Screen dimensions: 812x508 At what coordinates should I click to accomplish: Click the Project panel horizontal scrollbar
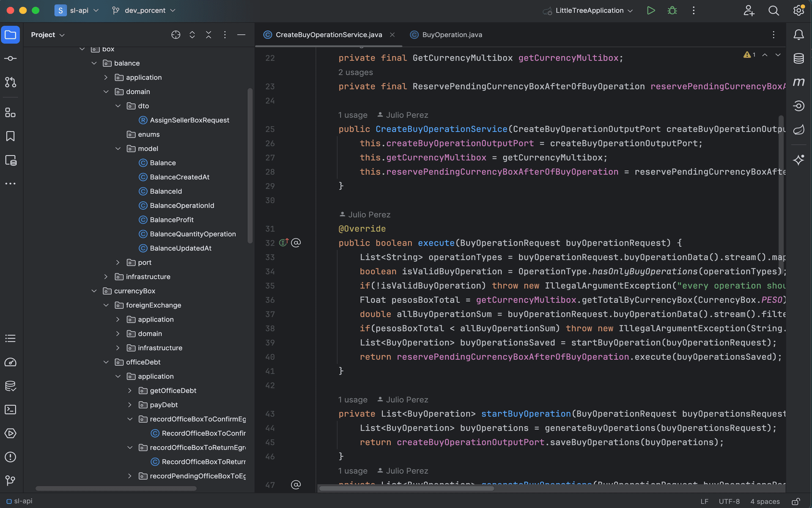[x=116, y=488]
